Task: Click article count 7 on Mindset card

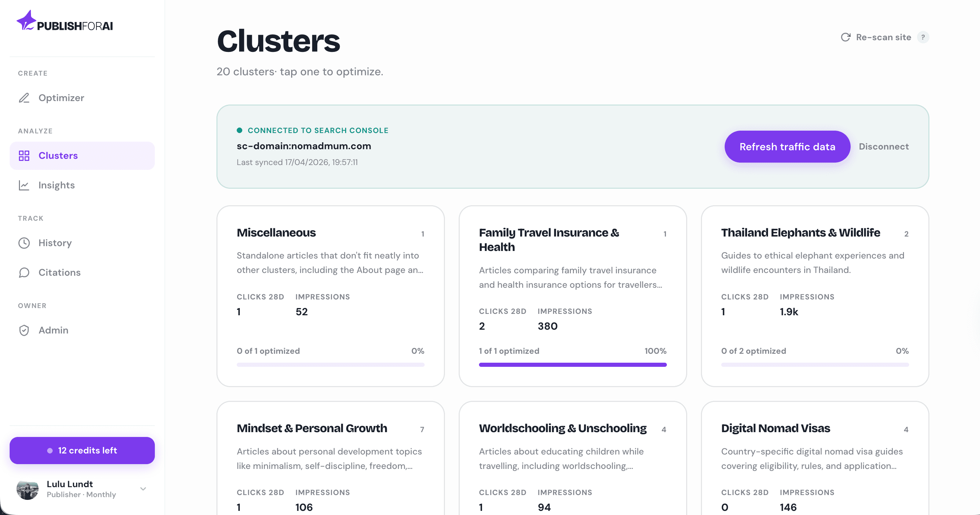Action: pos(422,429)
